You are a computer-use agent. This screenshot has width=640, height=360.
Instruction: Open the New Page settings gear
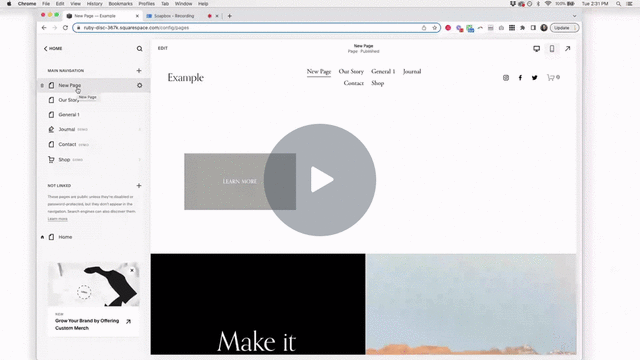pos(140,85)
